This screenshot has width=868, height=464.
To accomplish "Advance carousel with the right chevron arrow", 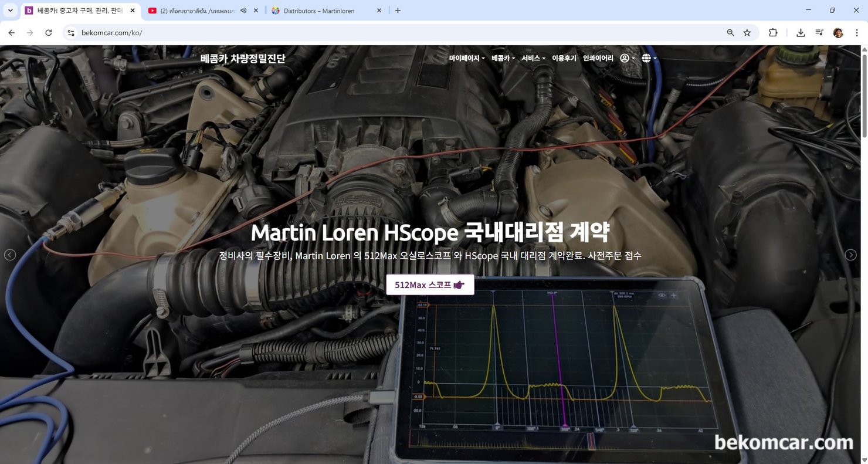I will (x=850, y=255).
